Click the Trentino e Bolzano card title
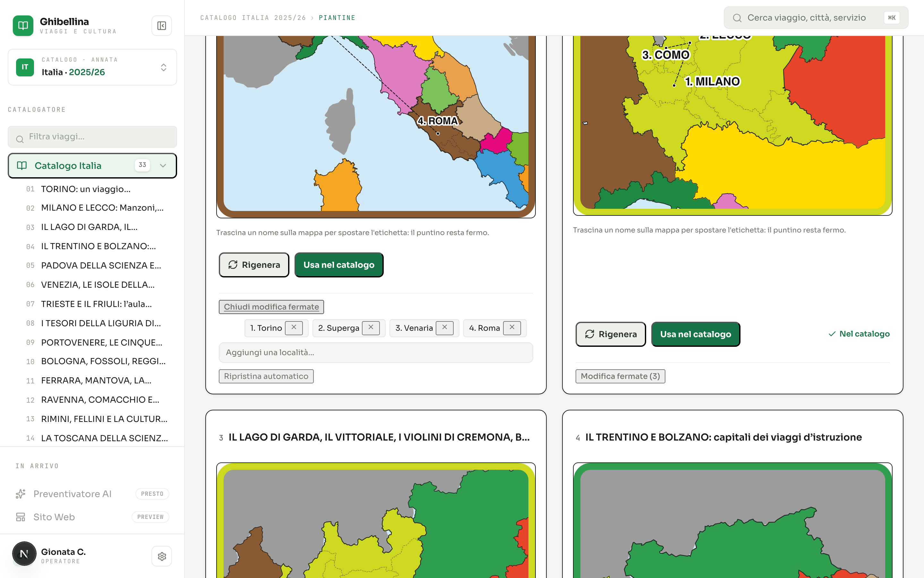The width and height of the screenshot is (924, 578). 723,437
